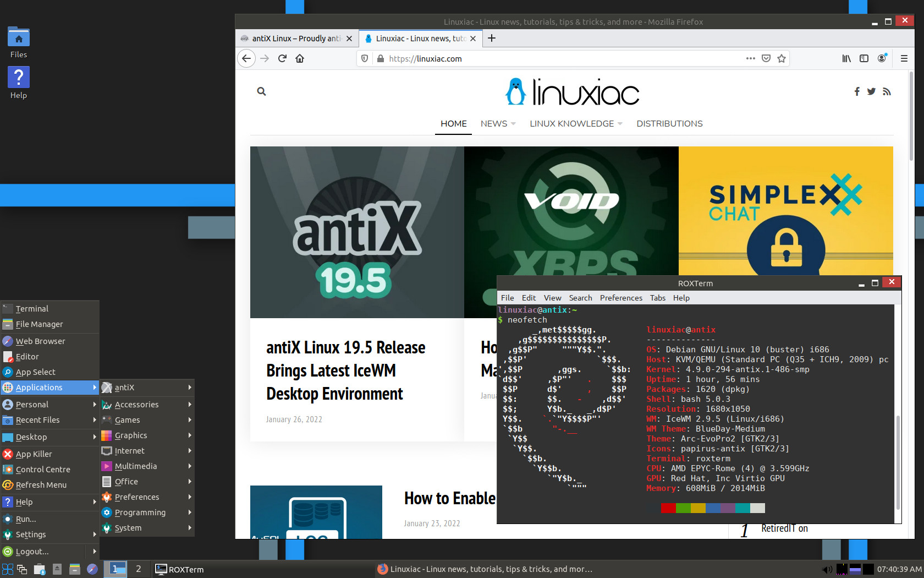This screenshot has height=578, width=924.
Task: Open a new Firefox tab
Action: click(492, 38)
